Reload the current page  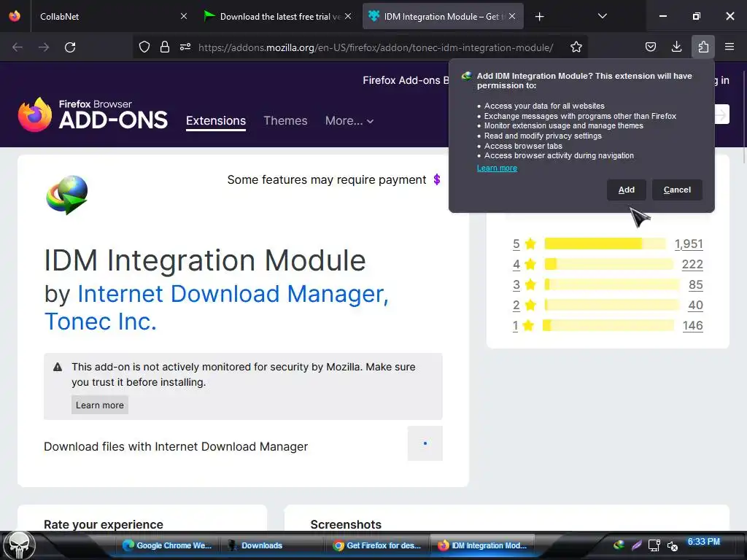coord(70,47)
